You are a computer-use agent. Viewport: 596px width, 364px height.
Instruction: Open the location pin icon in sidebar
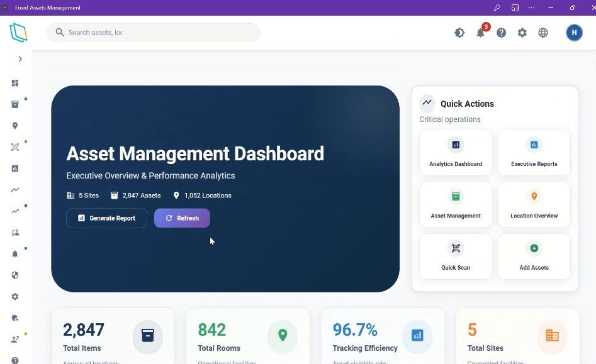[x=15, y=126]
